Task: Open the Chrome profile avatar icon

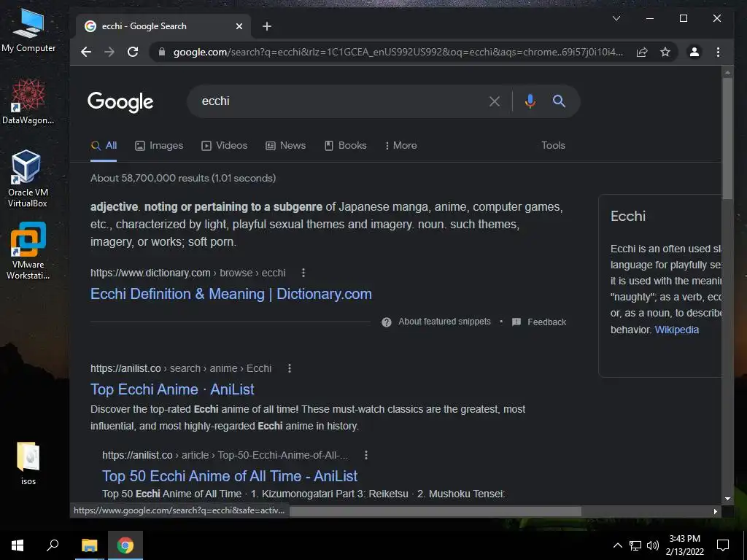Action: (694, 52)
